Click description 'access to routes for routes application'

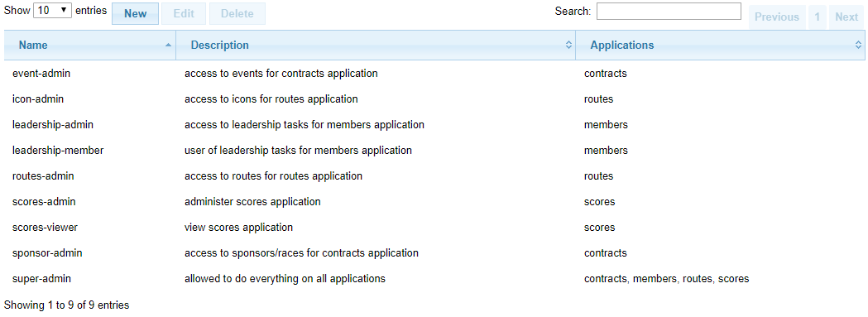[x=273, y=176]
